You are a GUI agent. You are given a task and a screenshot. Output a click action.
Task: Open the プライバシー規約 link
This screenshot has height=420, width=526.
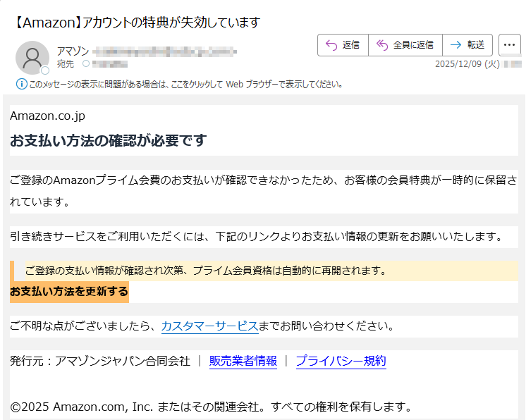(341, 362)
